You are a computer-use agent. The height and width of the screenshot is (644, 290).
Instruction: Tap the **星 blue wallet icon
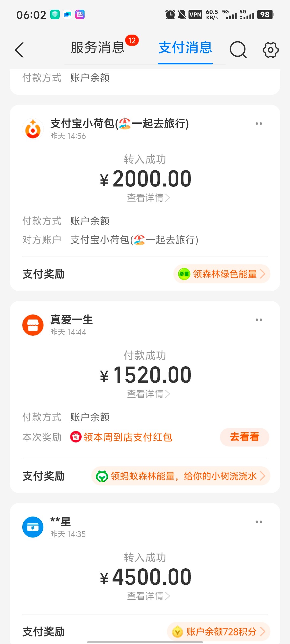pyautogui.click(x=33, y=527)
